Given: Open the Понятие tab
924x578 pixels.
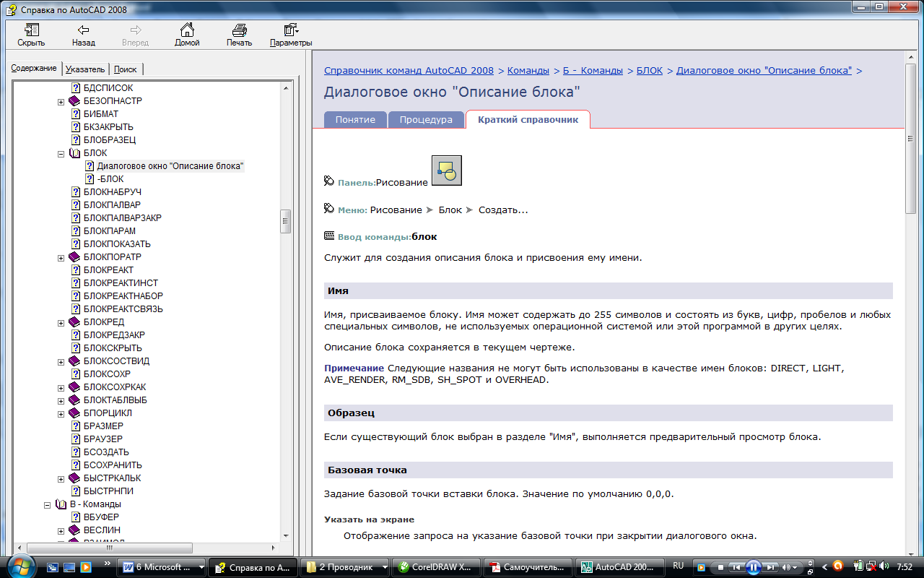Looking at the screenshot, I should 355,120.
